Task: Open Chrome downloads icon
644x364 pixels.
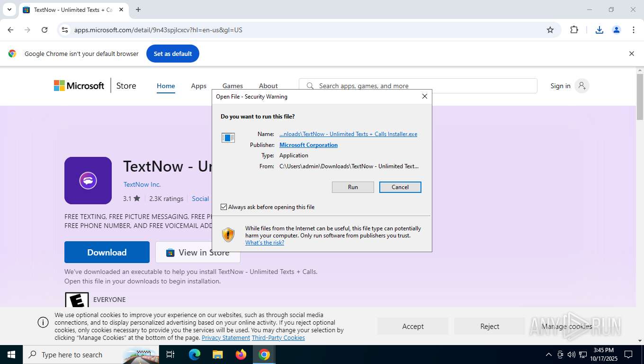Action: point(599,30)
